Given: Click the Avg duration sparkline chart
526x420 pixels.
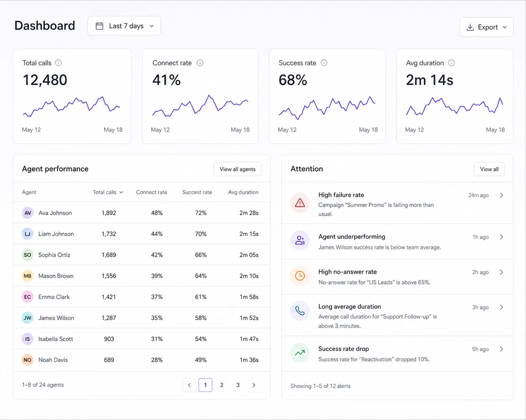Looking at the screenshot, I should 455,107.
